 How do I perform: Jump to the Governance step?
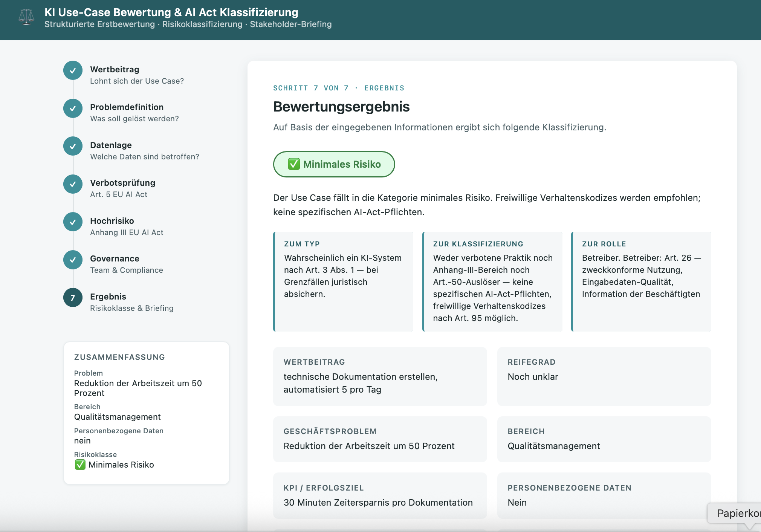pos(115,258)
